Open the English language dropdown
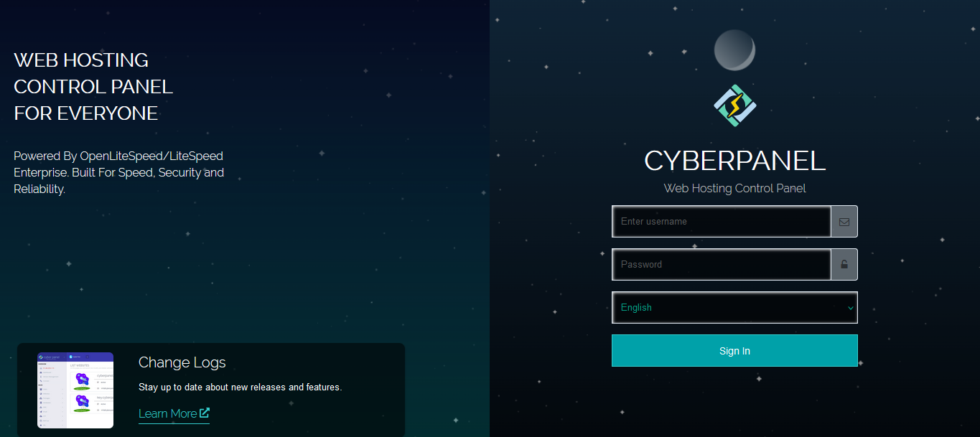980x437 pixels. (x=734, y=308)
